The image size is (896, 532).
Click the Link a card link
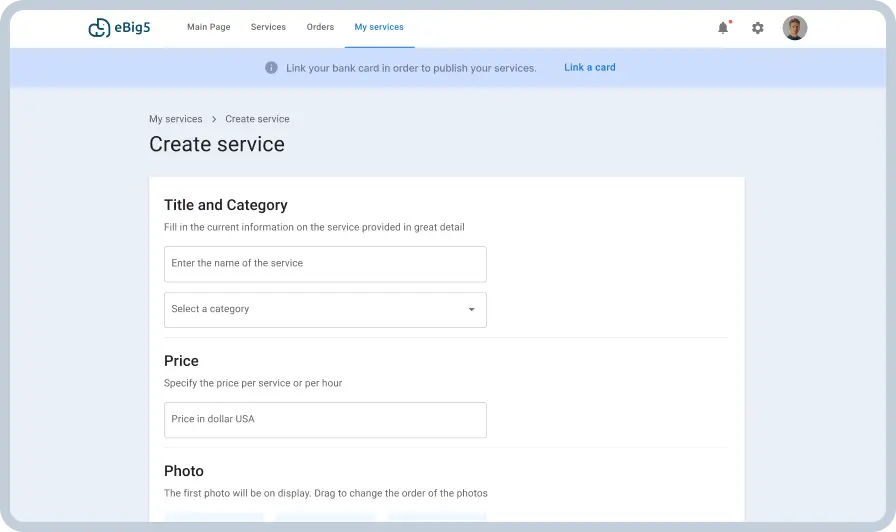pos(590,67)
